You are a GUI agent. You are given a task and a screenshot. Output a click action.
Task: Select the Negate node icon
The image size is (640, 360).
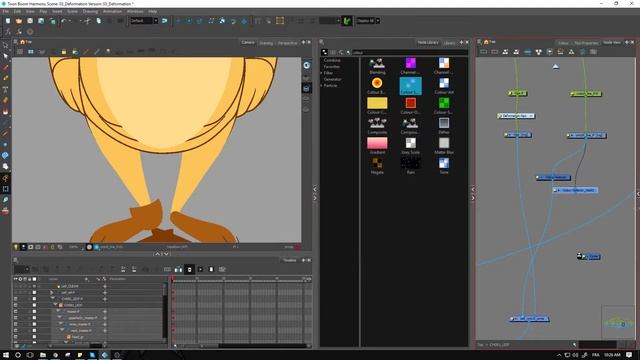(377, 163)
